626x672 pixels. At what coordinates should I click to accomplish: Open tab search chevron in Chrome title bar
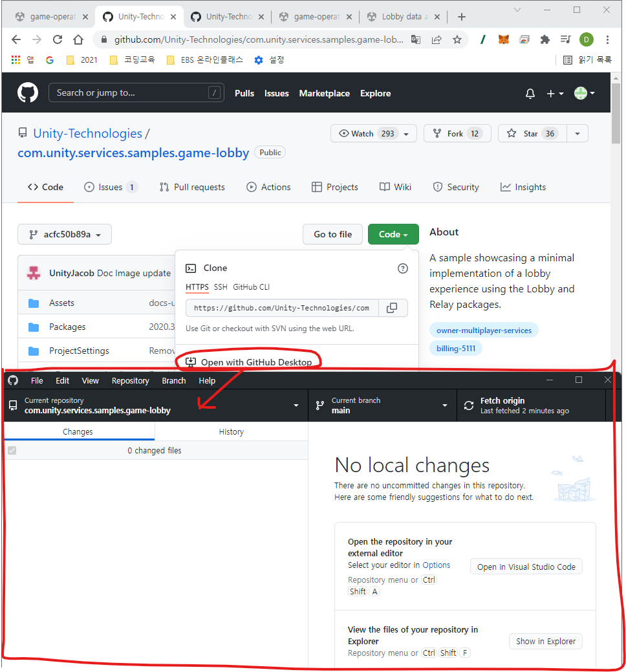pos(517,10)
